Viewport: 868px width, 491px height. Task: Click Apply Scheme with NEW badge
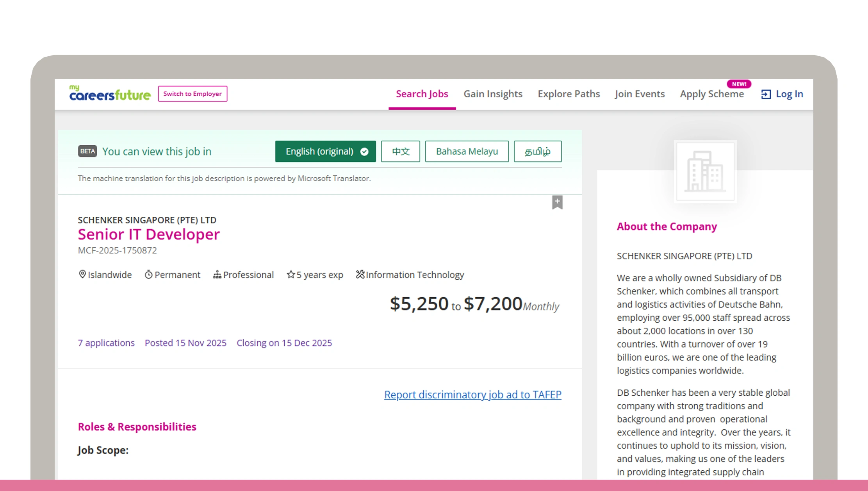tap(712, 94)
